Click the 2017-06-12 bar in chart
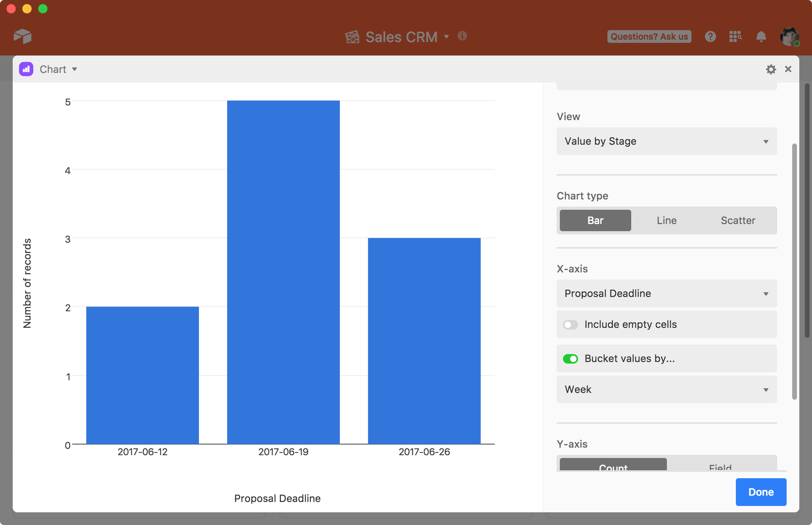812x525 pixels. [142, 375]
